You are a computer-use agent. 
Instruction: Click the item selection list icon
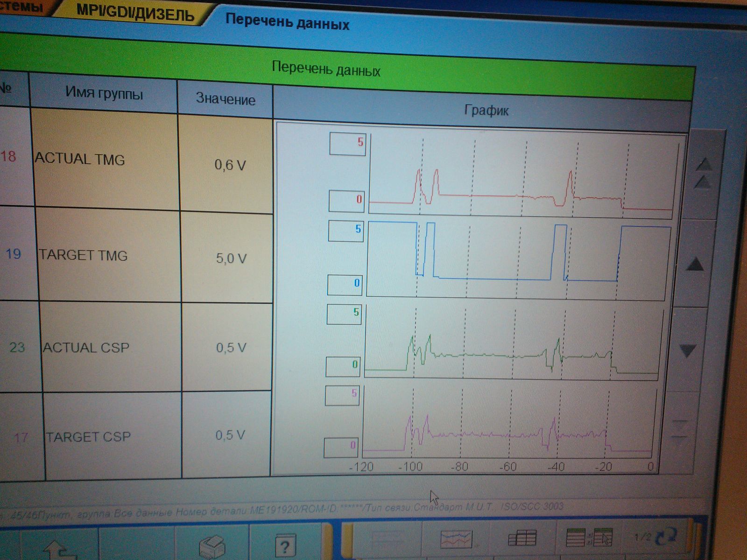[589, 538]
